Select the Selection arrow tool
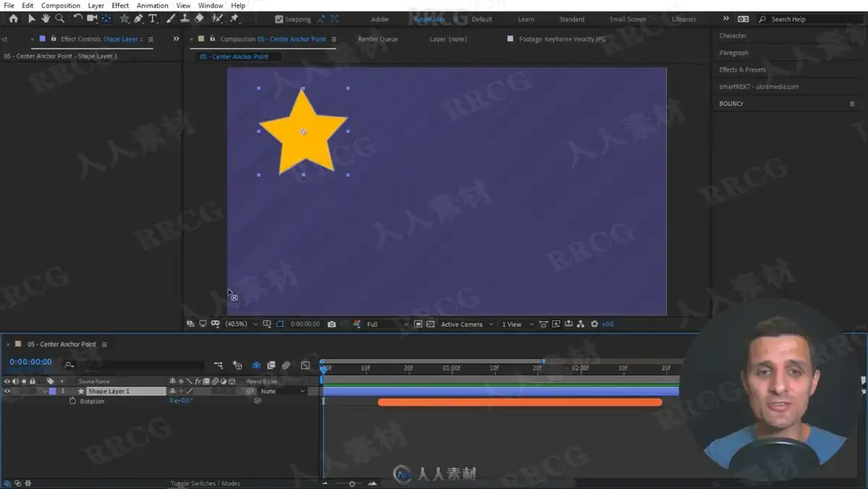This screenshot has height=489, width=868. click(x=32, y=19)
